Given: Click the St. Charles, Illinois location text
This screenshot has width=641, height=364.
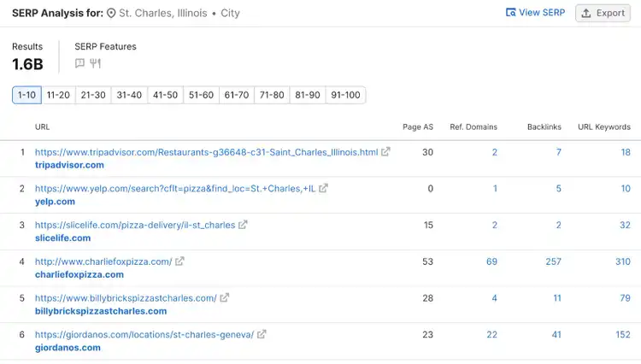Looking at the screenshot, I should point(162,13).
